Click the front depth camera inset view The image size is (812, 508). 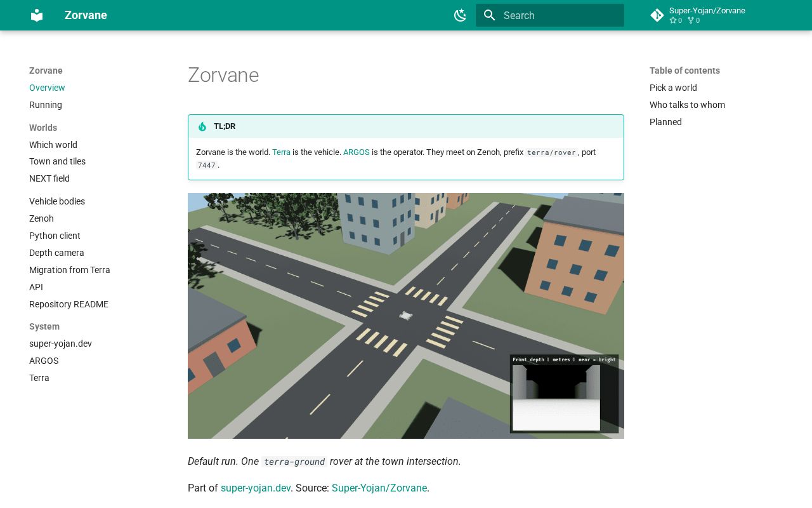point(564,394)
